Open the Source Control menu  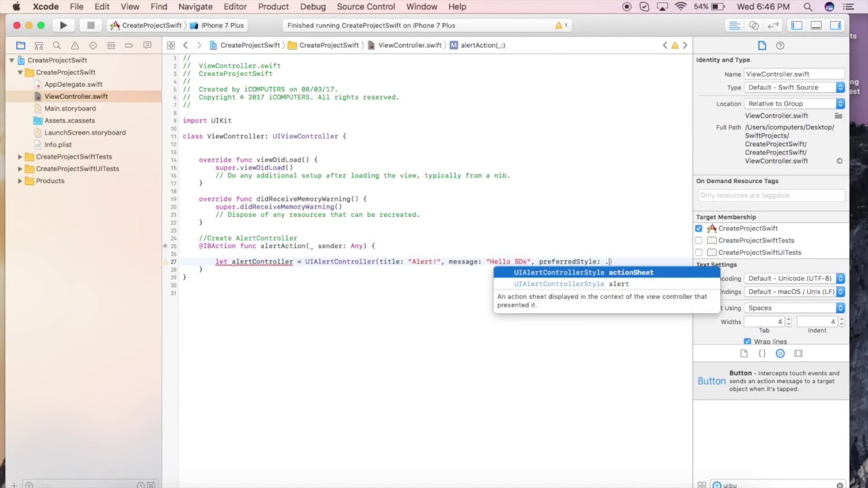[366, 7]
